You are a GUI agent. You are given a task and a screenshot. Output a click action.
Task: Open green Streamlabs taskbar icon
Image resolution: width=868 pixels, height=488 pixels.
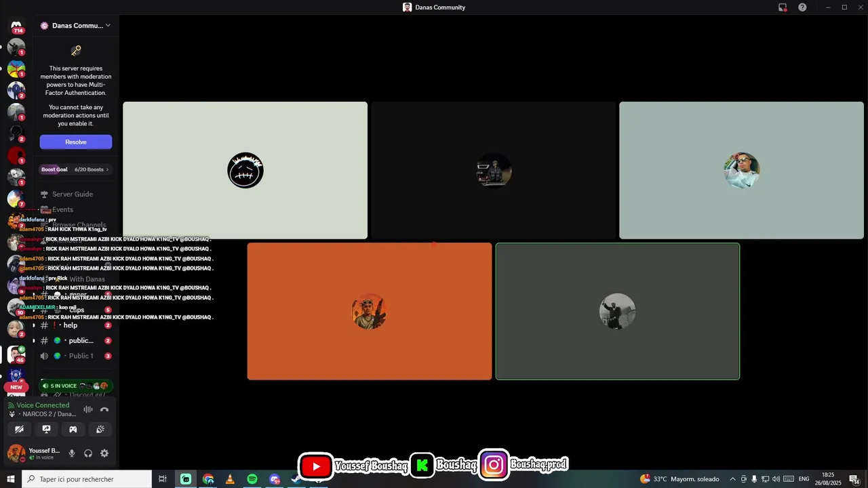pos(186,479)
